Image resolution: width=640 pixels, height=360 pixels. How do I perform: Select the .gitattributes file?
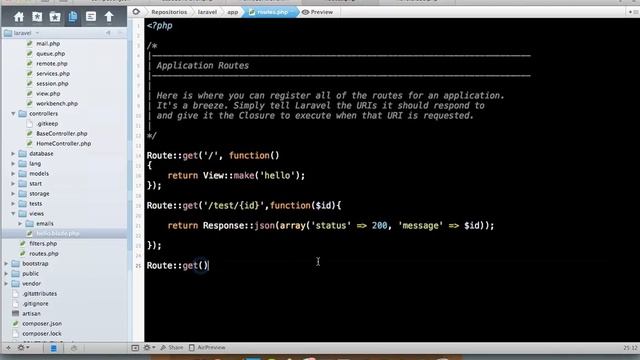(x=40, y=293)
